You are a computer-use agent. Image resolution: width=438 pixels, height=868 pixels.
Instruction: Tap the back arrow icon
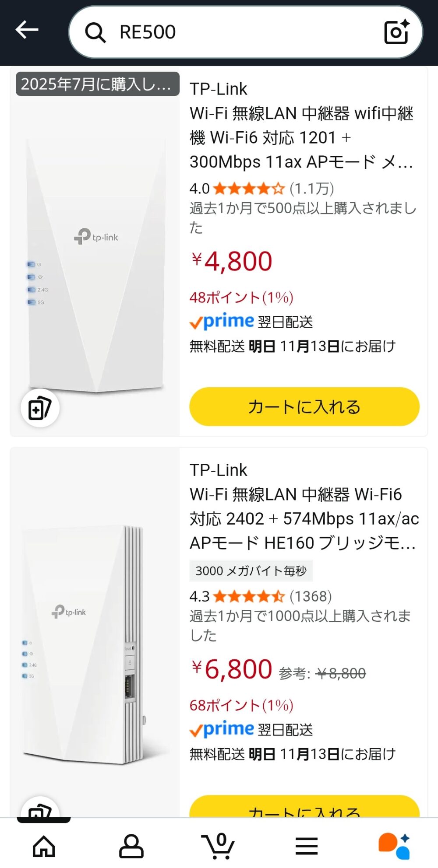point(27,30)
